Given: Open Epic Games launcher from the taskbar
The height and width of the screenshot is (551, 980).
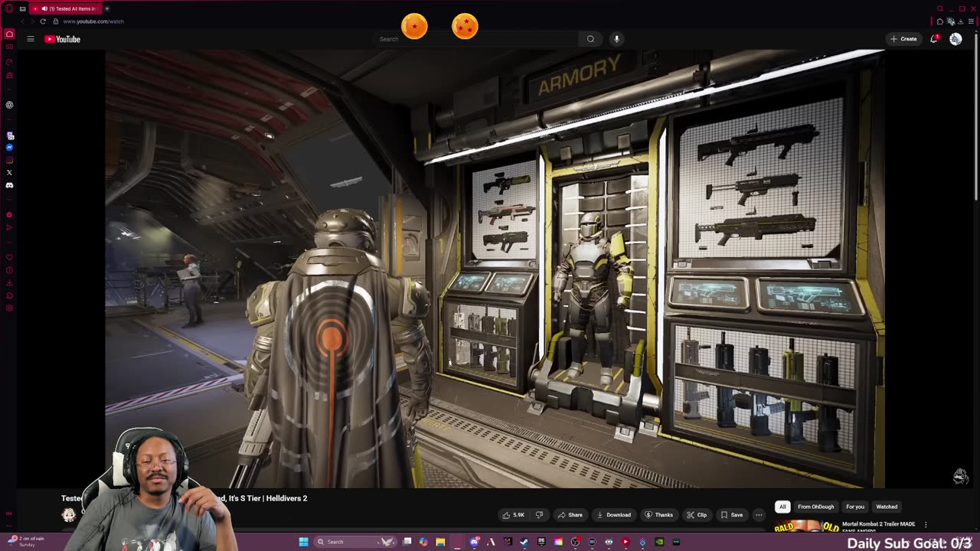Looking at the screenshot, I should tap(541, 542).
